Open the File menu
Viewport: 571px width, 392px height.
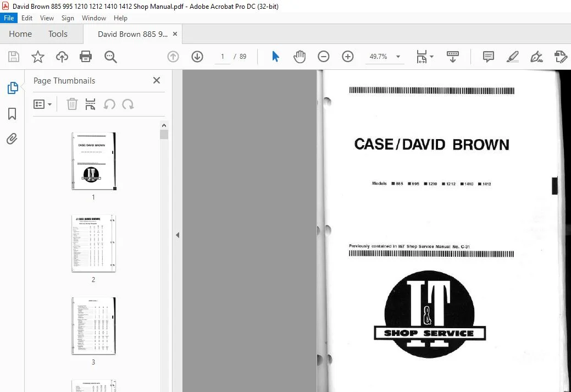click(9, 18)
